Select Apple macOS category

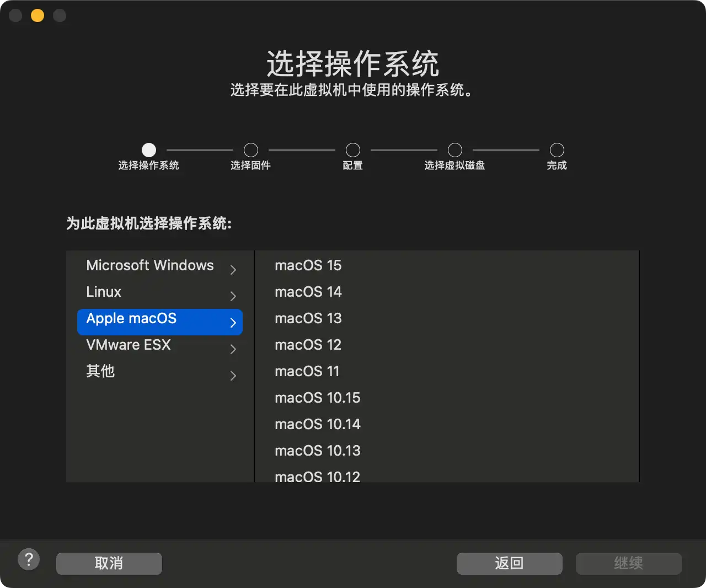coord(160,322)
